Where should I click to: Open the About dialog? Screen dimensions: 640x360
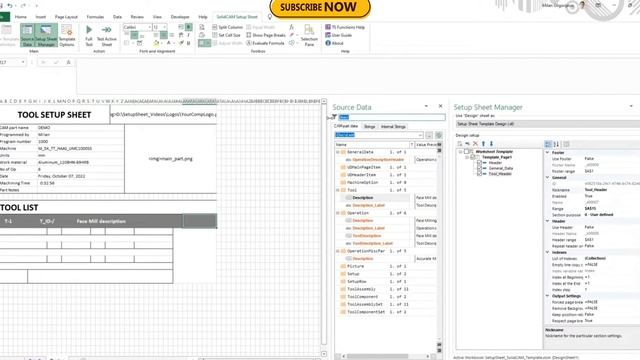[x=335, y=43]
